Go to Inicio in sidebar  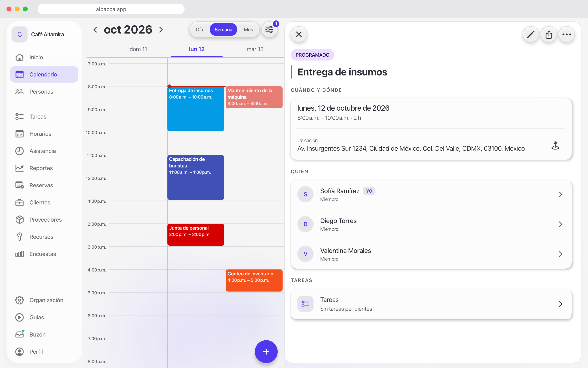point(44,57)
